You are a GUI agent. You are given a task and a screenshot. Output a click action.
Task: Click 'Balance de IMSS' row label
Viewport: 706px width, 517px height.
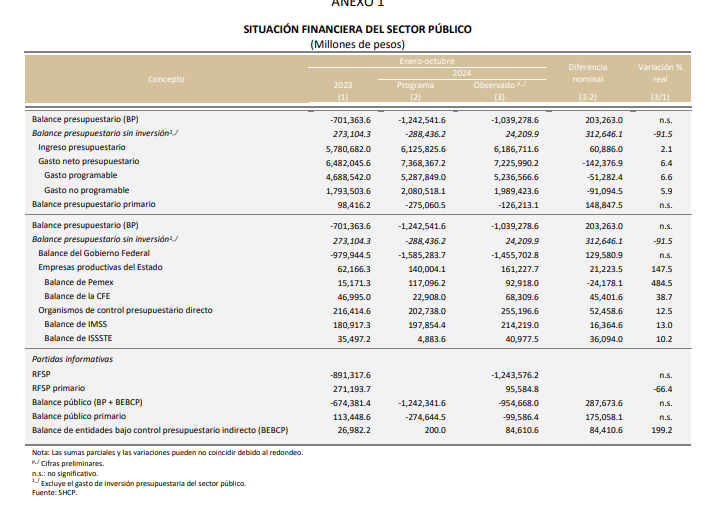pyautogui.click(x=76, y=324)
